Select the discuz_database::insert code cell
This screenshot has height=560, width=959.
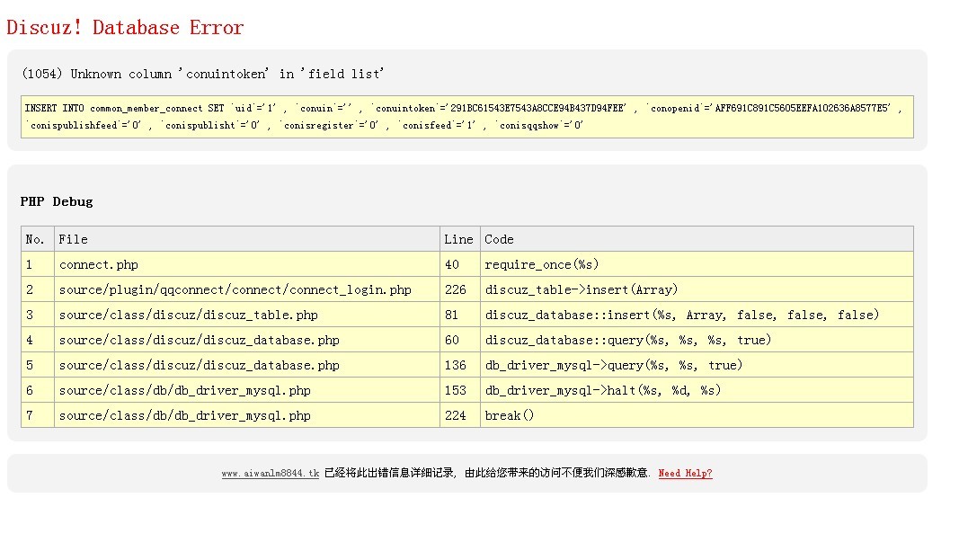click(x=697, y=315)
